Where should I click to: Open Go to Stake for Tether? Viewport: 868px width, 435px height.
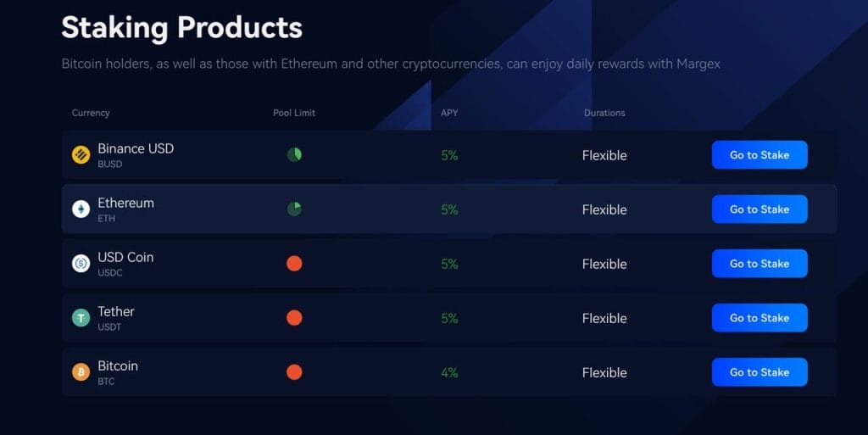(759, 318)
